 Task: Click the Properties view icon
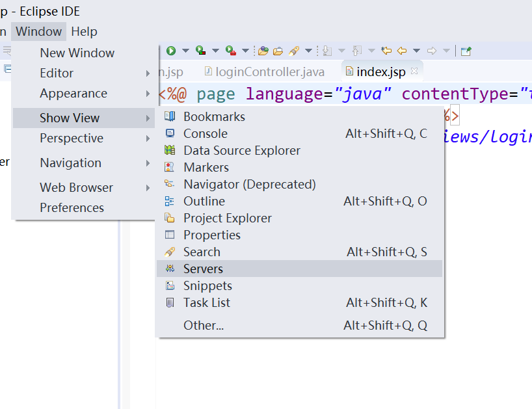click(169, 235)
